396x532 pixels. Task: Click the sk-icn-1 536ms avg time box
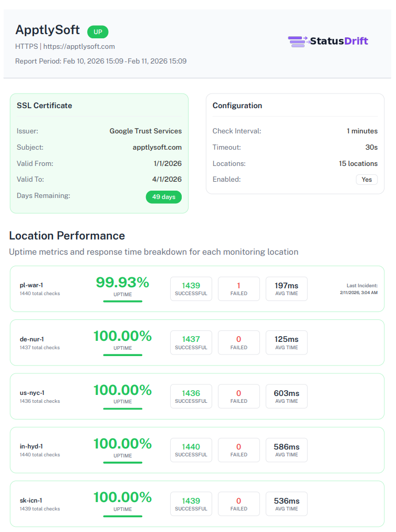pos(286,504)
